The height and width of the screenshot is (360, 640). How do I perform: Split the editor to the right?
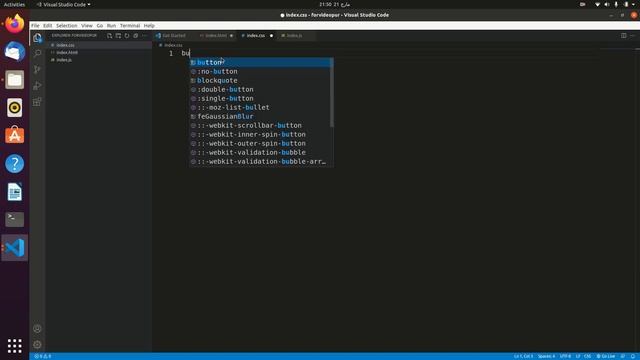(624, 36)
